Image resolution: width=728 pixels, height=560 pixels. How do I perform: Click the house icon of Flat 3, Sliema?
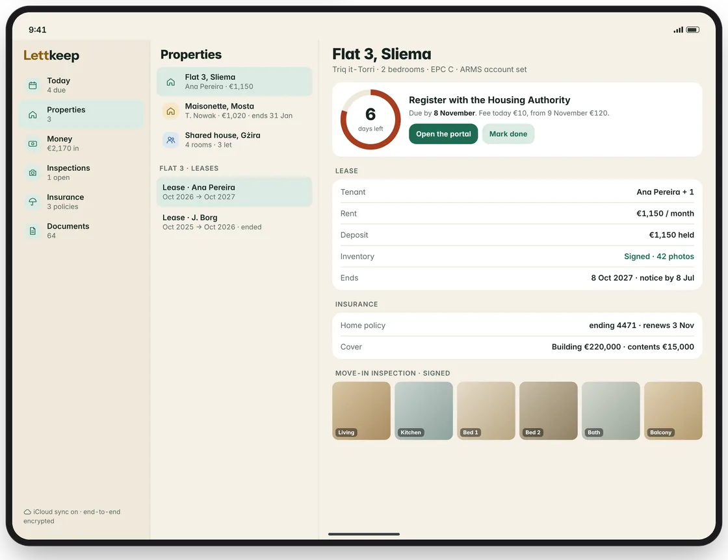[x=171, y=82]
